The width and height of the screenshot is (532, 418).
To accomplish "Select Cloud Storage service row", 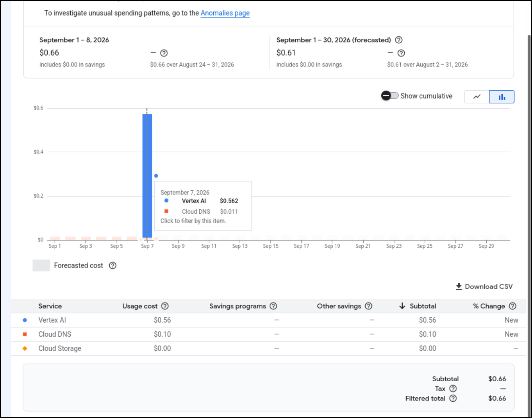I will click(x=269, y=348).
